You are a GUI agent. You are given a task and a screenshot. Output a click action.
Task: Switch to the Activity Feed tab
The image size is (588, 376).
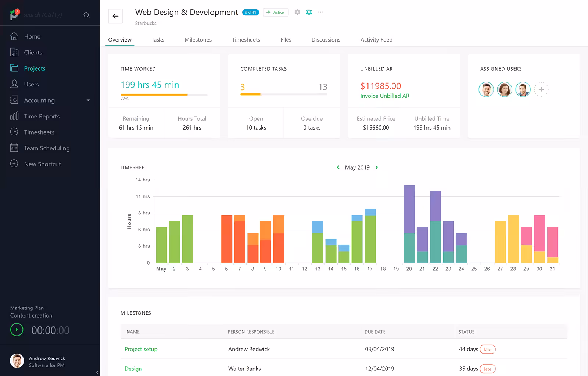[x=376, y=40]
